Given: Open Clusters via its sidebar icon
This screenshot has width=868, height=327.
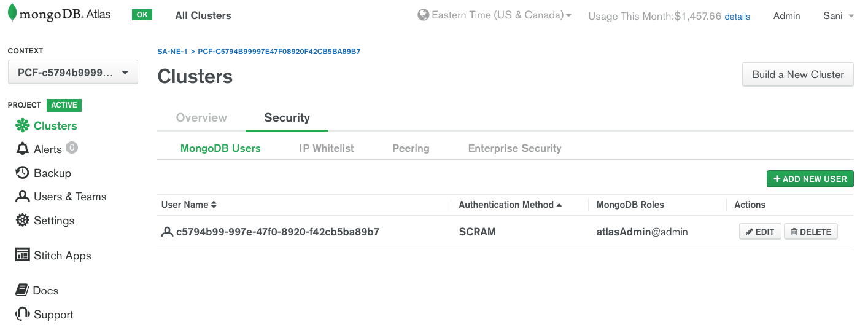Looking at the screenshot, I should click(x=23, y=126).
